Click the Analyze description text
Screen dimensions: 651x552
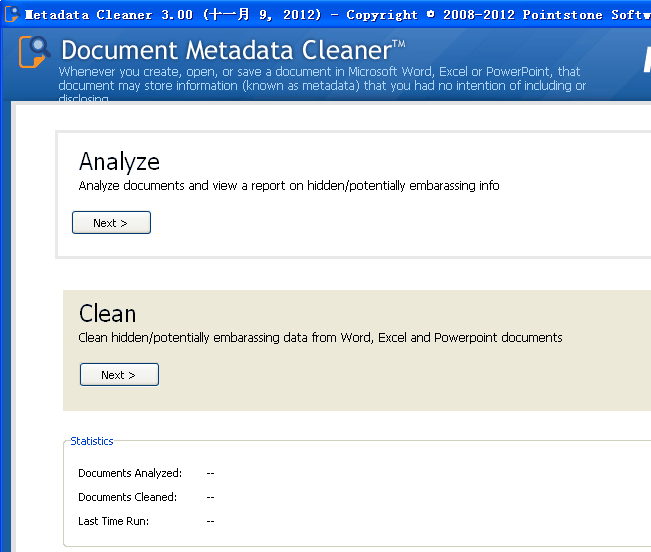[x=288, y=186]
